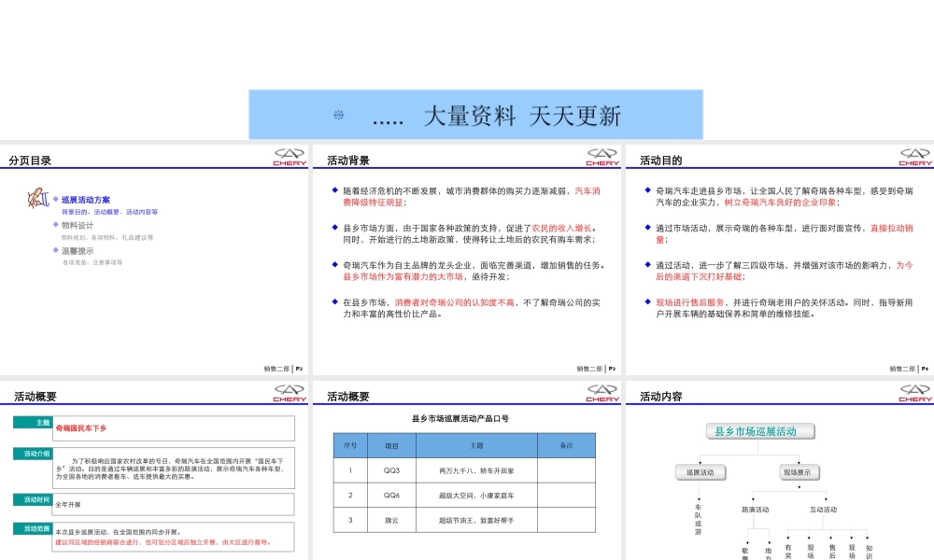Click the 路演活动 diagram node
Viewport: 934px width, 560px height.
[755, 510]
